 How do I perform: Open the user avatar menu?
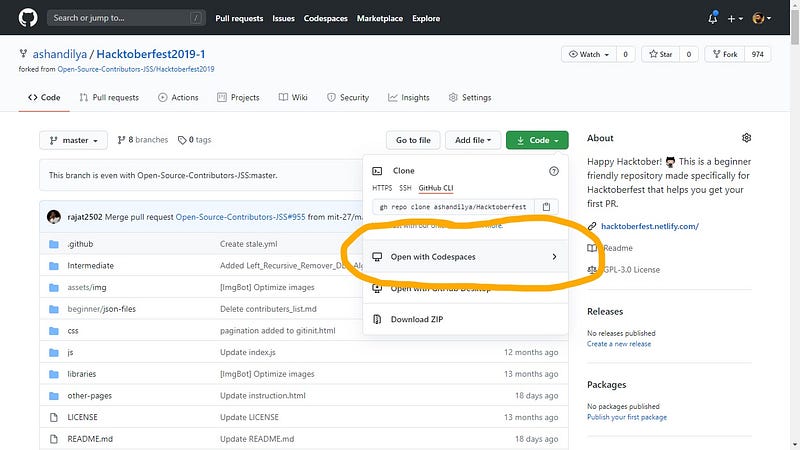(x=762, y=18)
